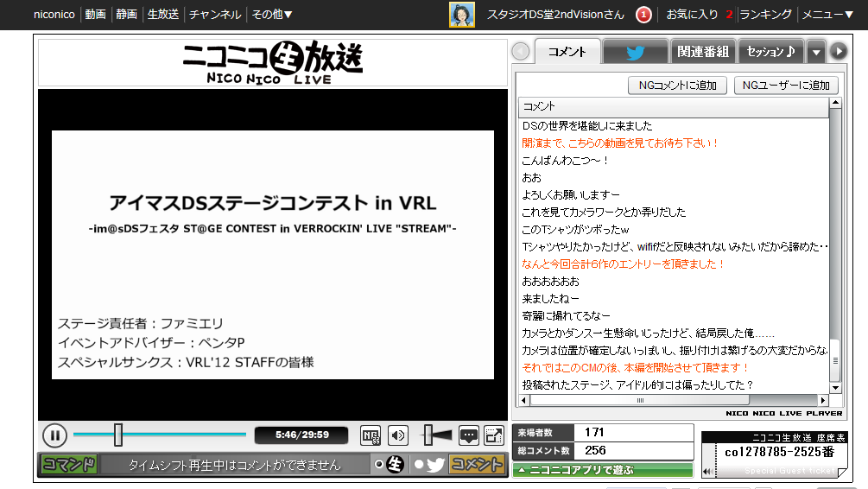868x489 pixels.
Task: Click the rewind arrows on the seat ticket
Action: (x=706, y=472)
